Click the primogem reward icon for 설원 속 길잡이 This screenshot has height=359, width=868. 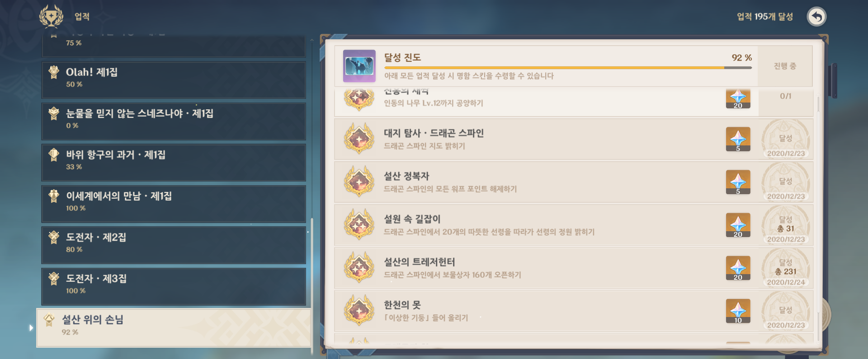tap(738, 225)
